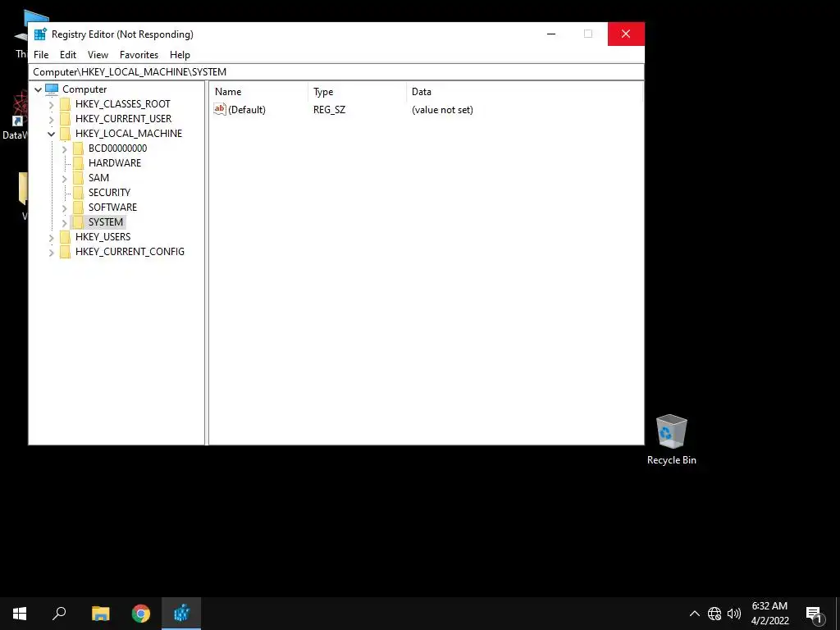This screenshot has width=840, height=630.
Task: Select the HKEY_USERS key label
Action: coord(103,237)
